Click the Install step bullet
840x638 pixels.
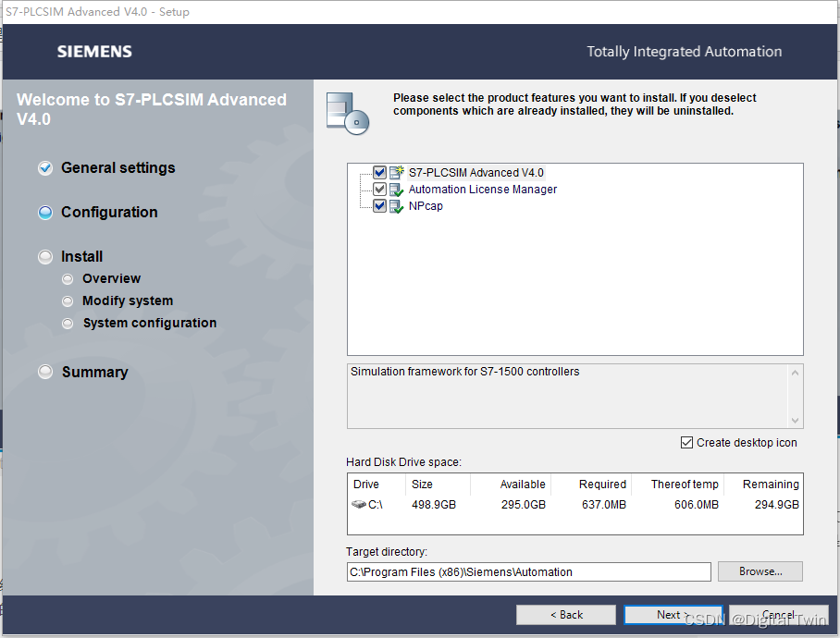45,257
